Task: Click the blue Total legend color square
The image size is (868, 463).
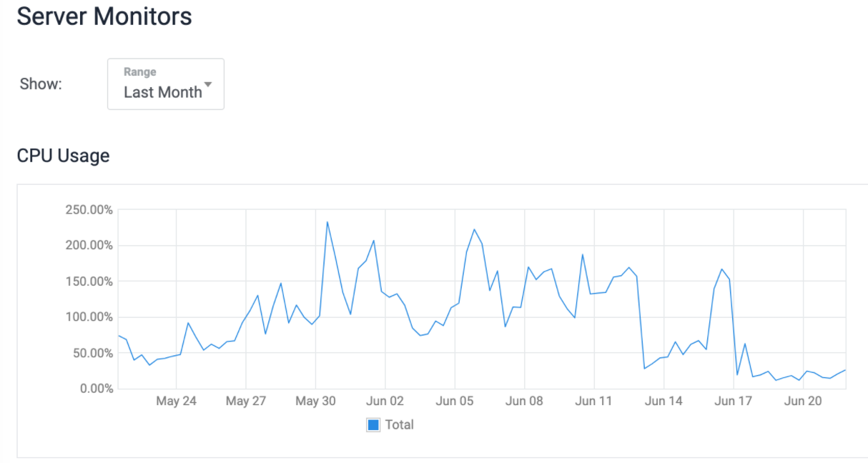Action: 373,424
